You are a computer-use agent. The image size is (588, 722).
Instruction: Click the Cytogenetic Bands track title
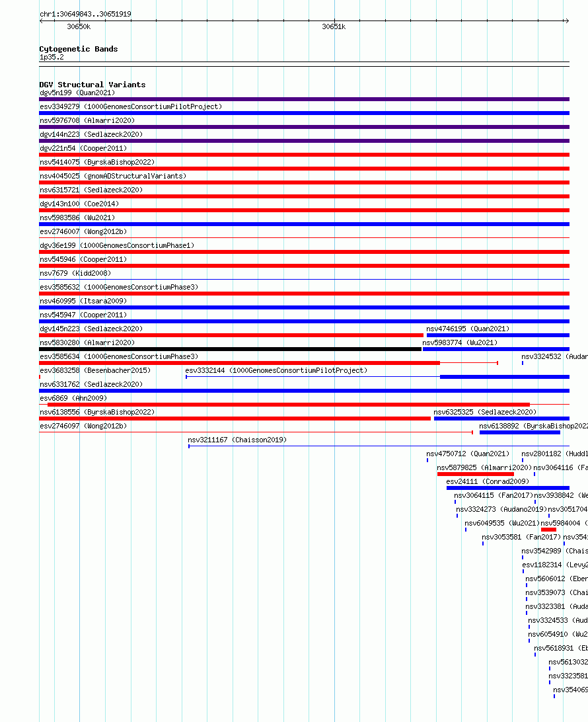[79, 49]
